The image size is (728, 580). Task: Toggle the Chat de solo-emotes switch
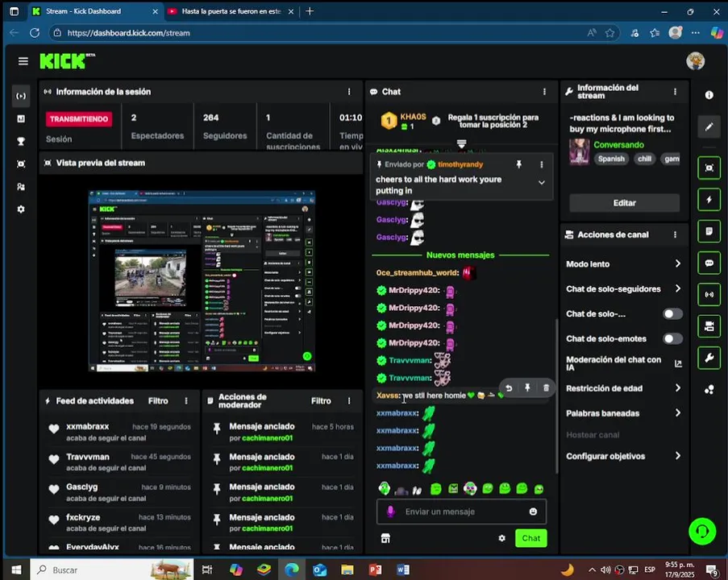click(x=672, y=338)
